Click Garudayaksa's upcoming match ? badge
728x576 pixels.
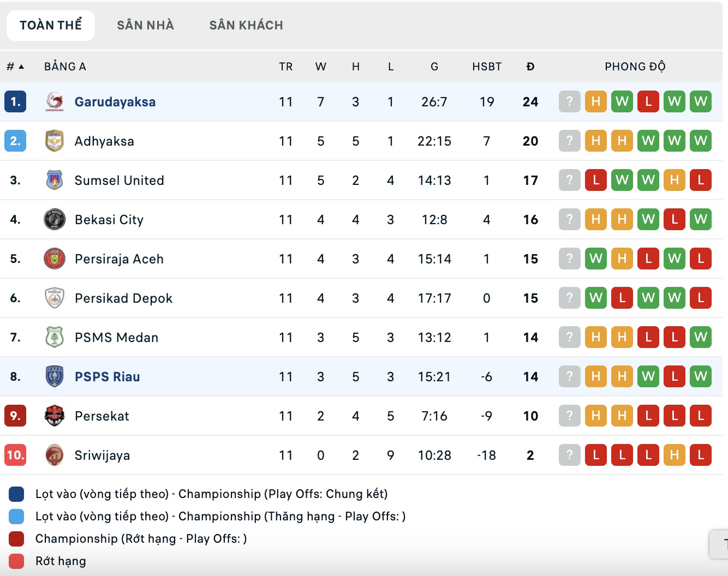(x=569, y=101)
